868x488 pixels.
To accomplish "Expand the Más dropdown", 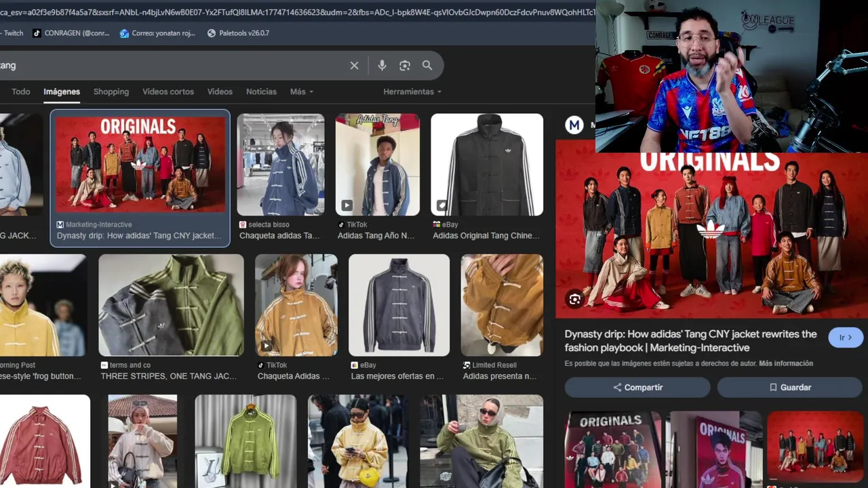I will (302, 91).
